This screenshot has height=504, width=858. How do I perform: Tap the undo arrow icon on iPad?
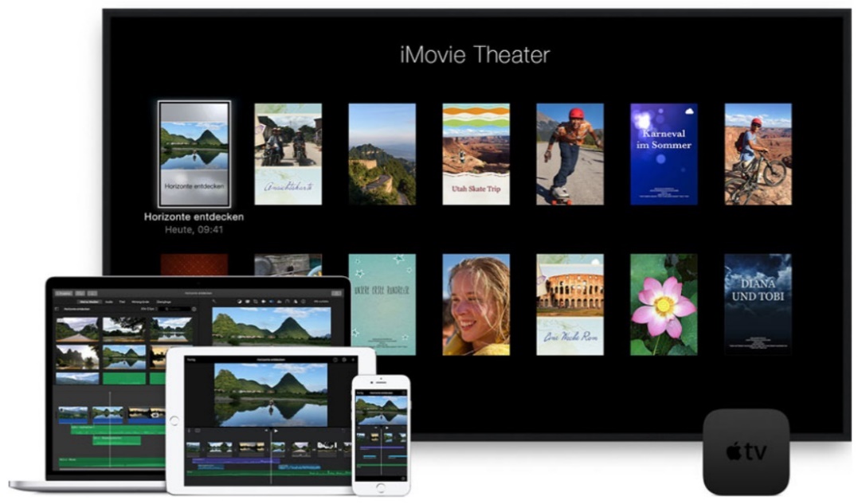click(343, 430)
